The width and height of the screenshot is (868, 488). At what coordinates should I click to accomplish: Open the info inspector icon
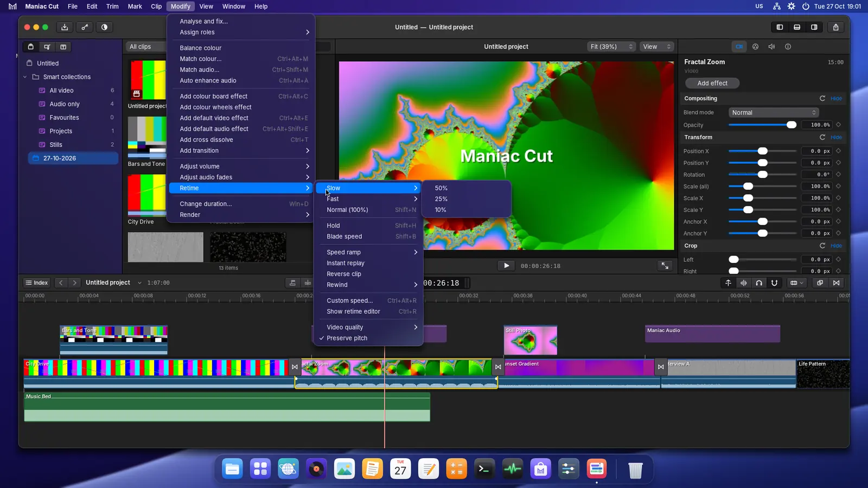click(788, 47)
